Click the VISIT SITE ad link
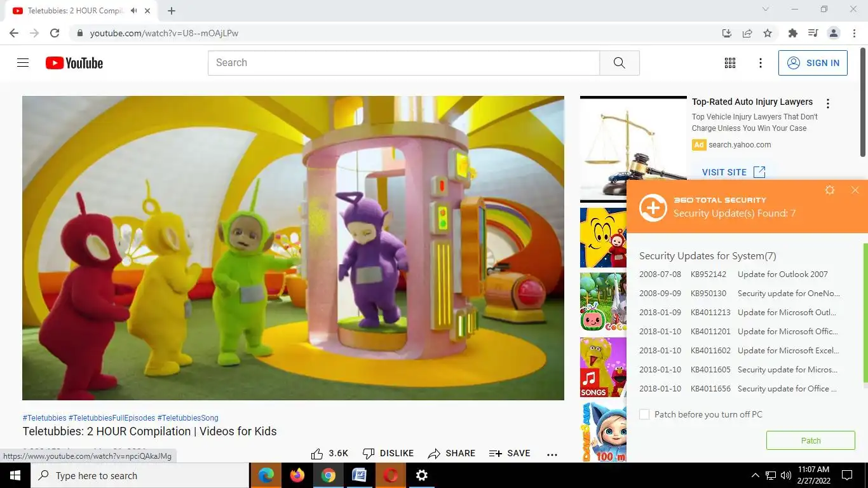 pos(734,172)
